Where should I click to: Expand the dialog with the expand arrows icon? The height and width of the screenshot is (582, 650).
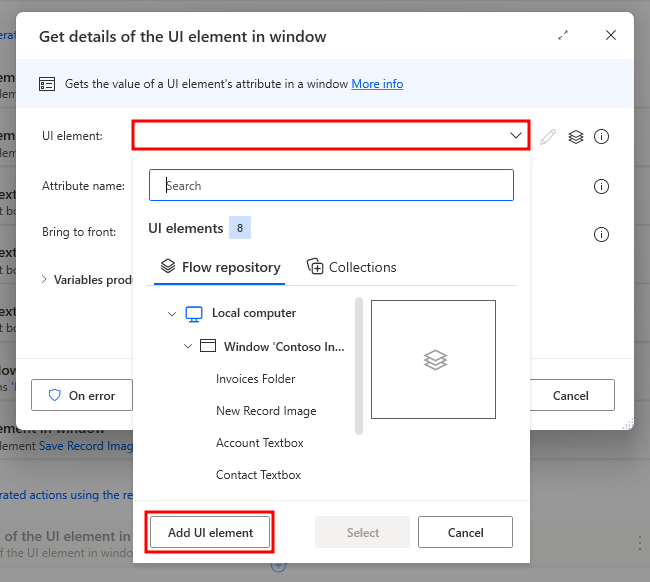point(563,35)
